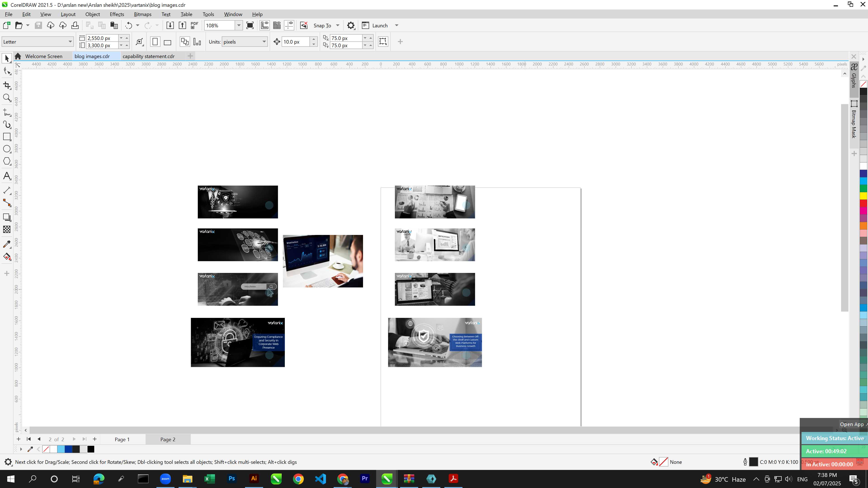
Task: Expand the Snap To dropdown
Action: pos(338,25)
